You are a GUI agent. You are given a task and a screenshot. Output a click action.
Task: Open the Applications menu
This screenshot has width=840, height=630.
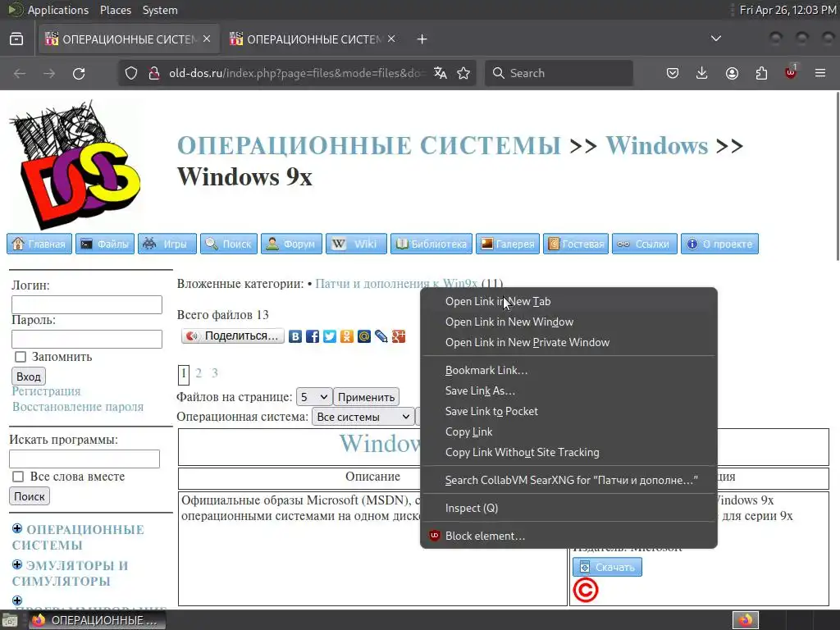click(58, 10)
